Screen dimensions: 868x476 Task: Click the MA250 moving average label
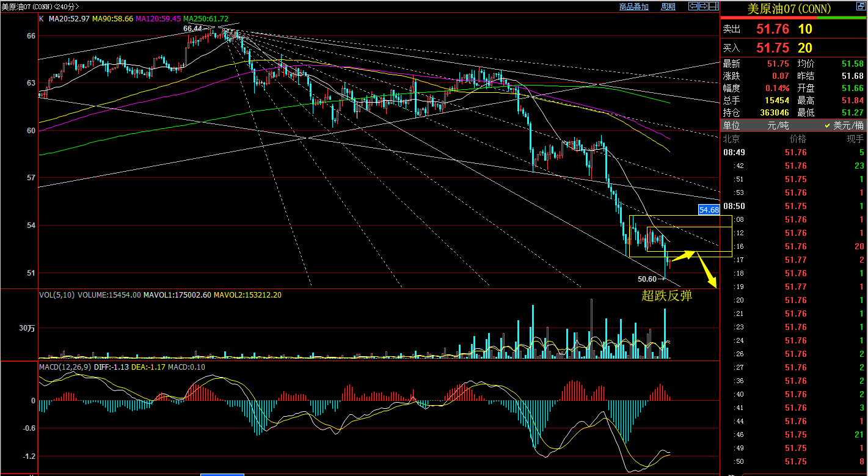click(206, 19)
